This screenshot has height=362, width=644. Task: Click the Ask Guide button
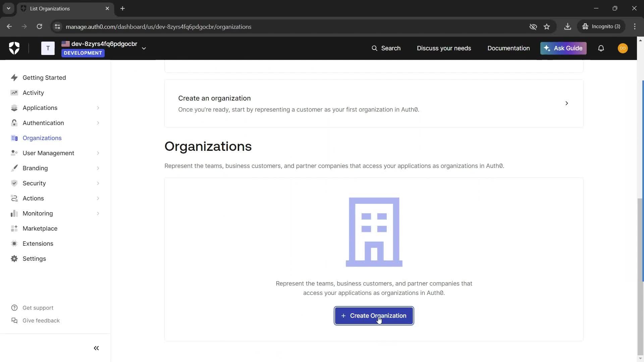563,48
